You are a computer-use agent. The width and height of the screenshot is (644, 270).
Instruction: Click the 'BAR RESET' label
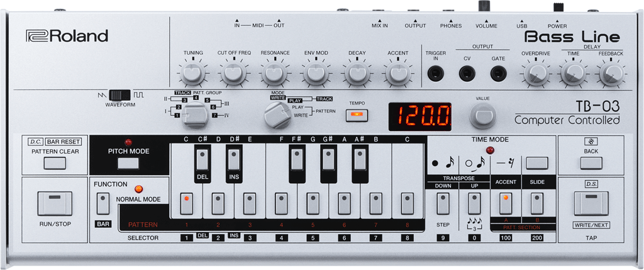[x=63, y=142]
